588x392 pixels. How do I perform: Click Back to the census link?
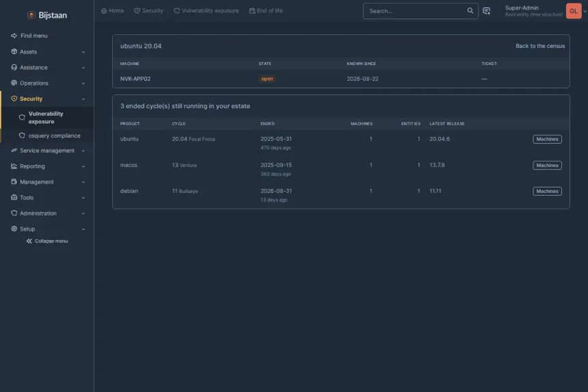pyautogui.click(x=540, y=46)
